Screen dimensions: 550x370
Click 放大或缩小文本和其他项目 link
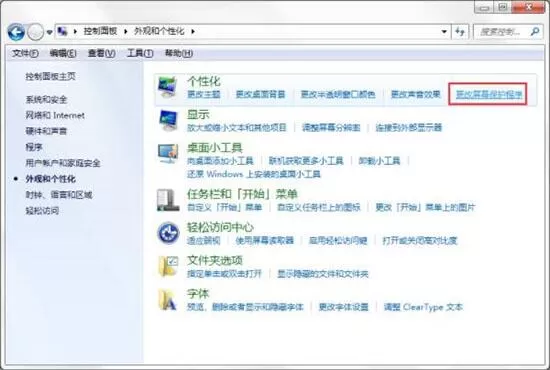click(x=237, y=127)
